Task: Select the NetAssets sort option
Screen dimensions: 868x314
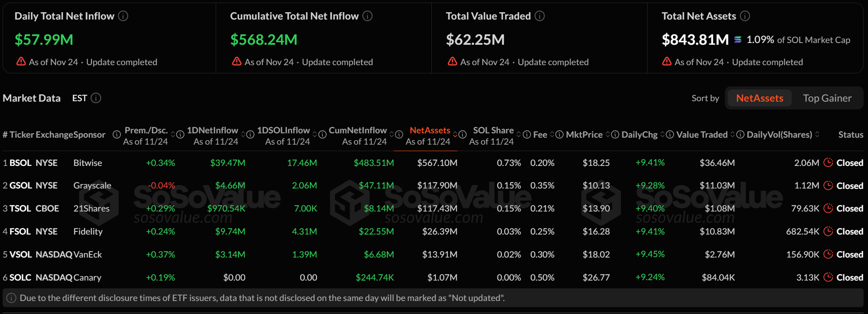Action: pos(759,98)
